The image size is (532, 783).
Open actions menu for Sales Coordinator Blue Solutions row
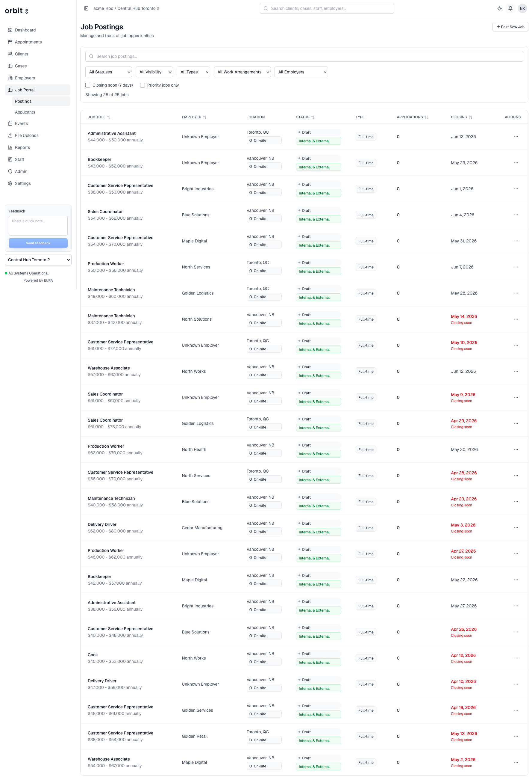(516, 215)
